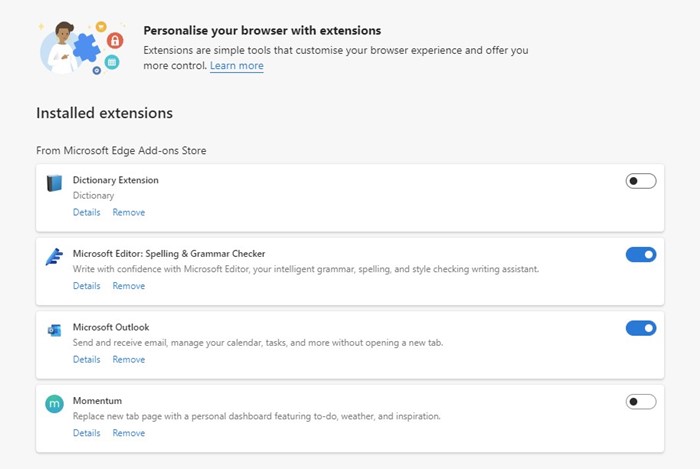Viewport: 700px width, 469px height.
Task: Click the Dictionary Extension book icon
Action: coord(54,183)
